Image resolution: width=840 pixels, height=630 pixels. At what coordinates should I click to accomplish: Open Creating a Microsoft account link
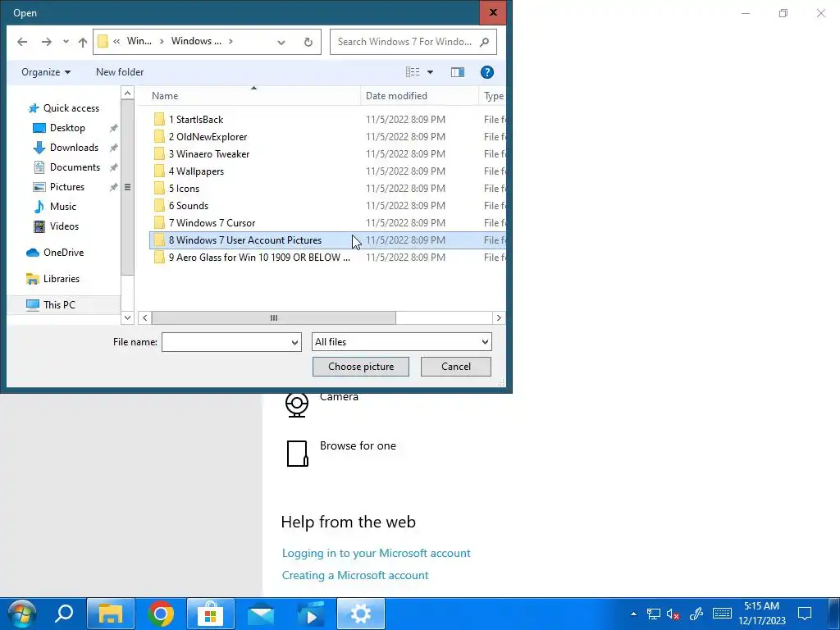[355, 575]
